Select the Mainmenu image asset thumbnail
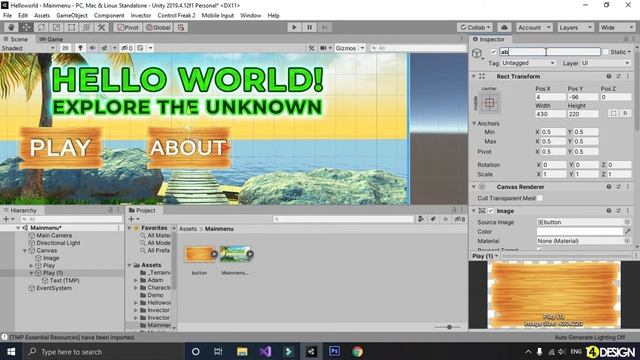Viewport: 640px width, 360px height. [236, 254]
